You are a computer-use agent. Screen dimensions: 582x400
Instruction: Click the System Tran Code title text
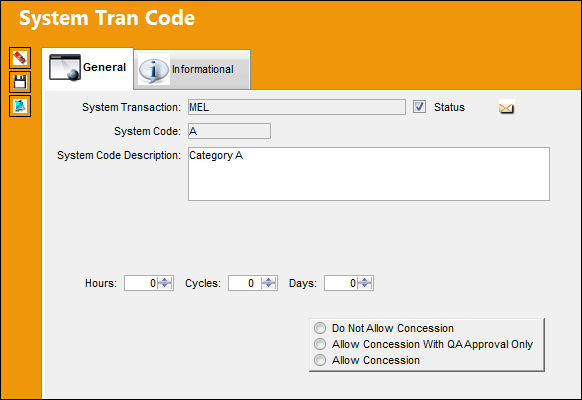coord(107,18)
